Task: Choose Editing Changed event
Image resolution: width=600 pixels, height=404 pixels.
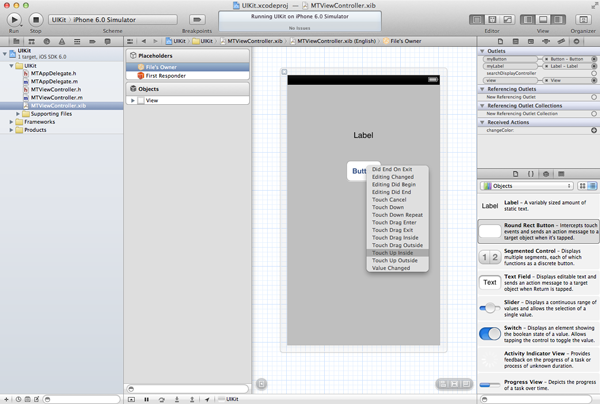Action: point(398,177)
